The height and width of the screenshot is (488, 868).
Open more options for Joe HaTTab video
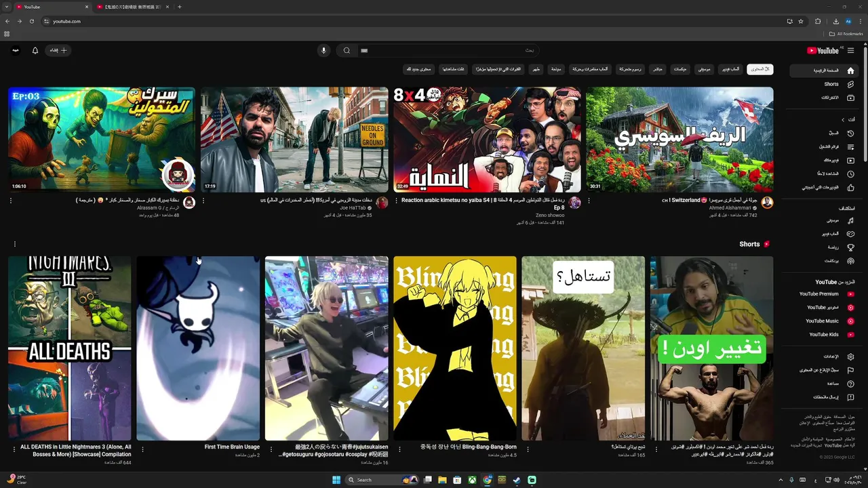tap(203, 201)
